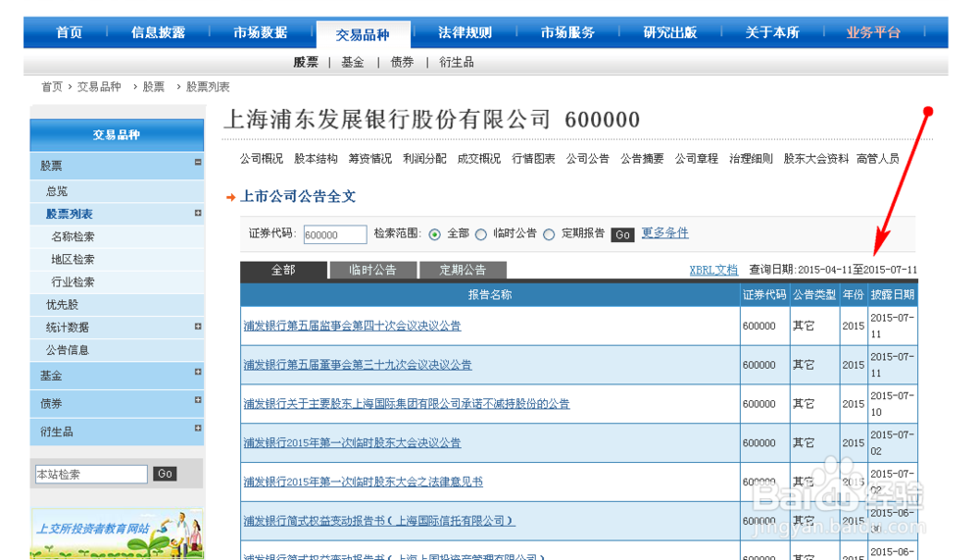
Task: Open the 关于本所 menu
Action: 772,32
